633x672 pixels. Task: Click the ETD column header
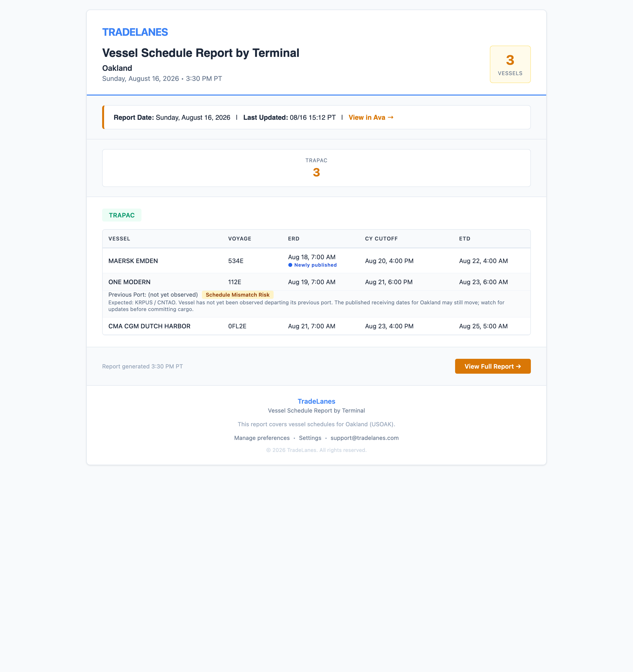pos(464,239)
